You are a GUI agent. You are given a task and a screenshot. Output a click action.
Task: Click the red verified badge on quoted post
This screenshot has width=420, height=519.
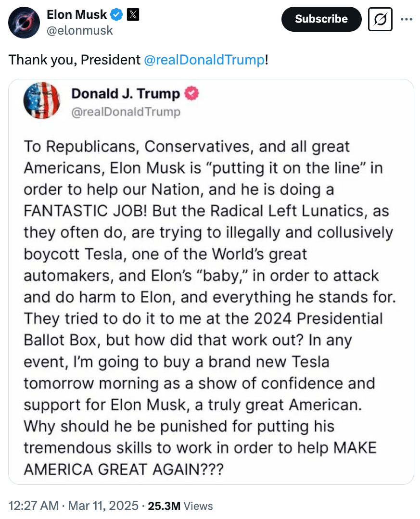coord(191,93)
